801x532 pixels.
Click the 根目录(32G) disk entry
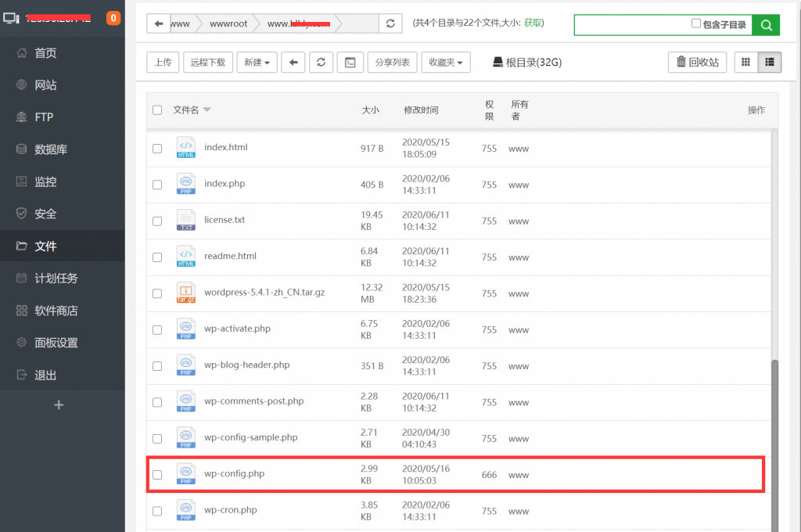(526, 63)
